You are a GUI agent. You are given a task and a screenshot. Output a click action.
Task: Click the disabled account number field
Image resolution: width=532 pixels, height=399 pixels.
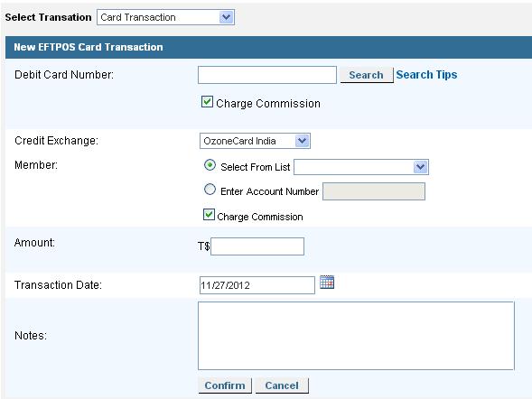[x=374, y=191]
